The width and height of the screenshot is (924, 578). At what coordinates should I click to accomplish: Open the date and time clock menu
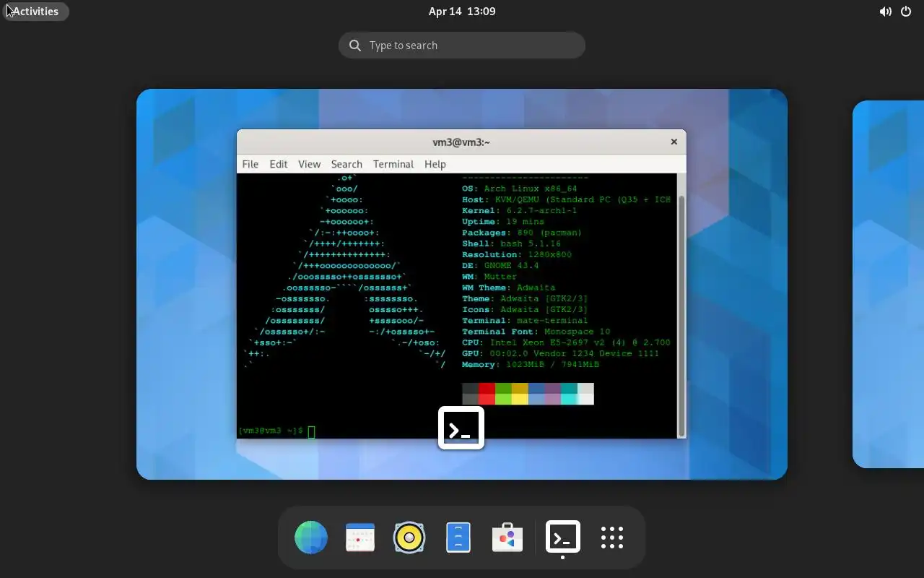(x=462, y=12)
